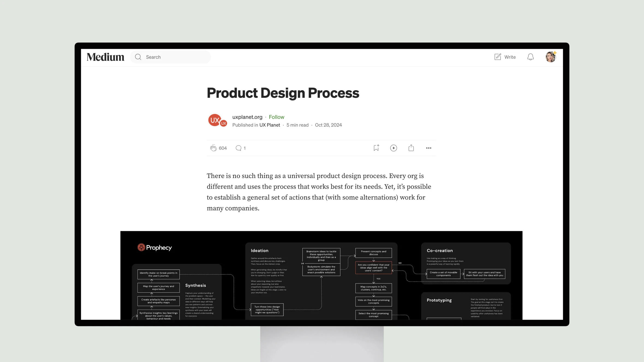Image resolution: width=644 pixels, height=362 pixels.
Task: Click the Write pencil icon to compose
Action: point(497,57)
